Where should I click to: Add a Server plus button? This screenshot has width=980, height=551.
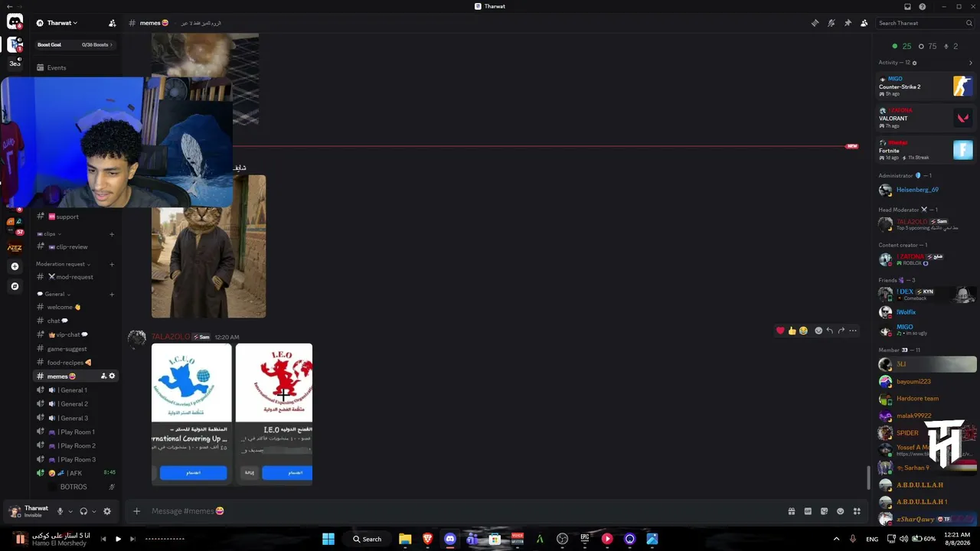click(15, 266)
